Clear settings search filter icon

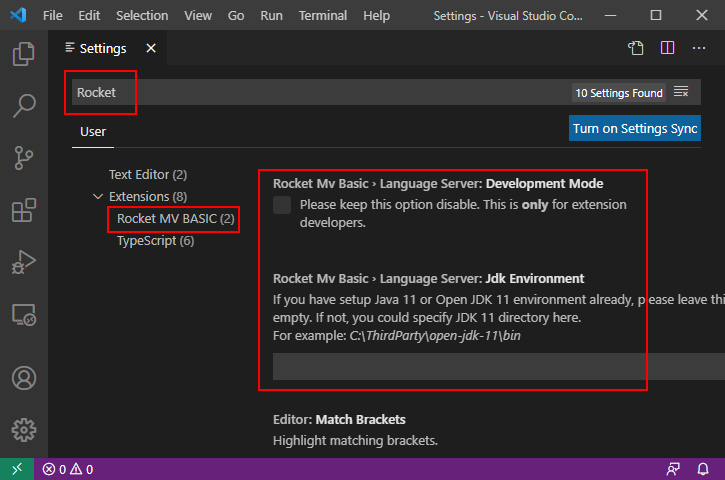click(x=681, y=92)
